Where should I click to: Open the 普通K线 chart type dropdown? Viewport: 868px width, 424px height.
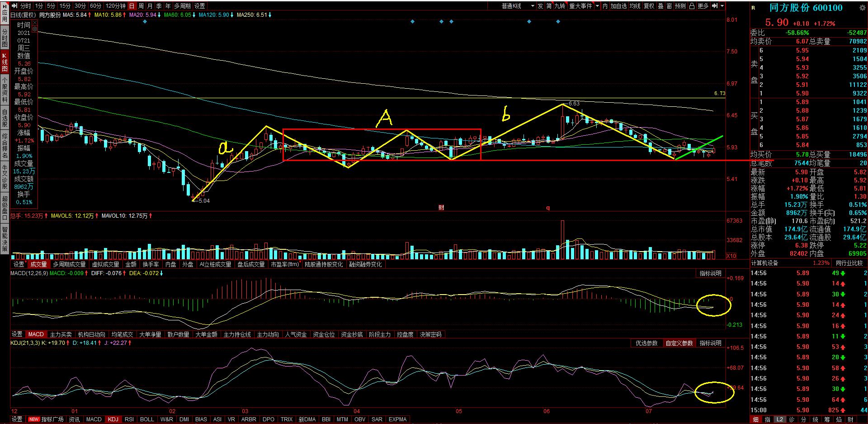[533, 6]
